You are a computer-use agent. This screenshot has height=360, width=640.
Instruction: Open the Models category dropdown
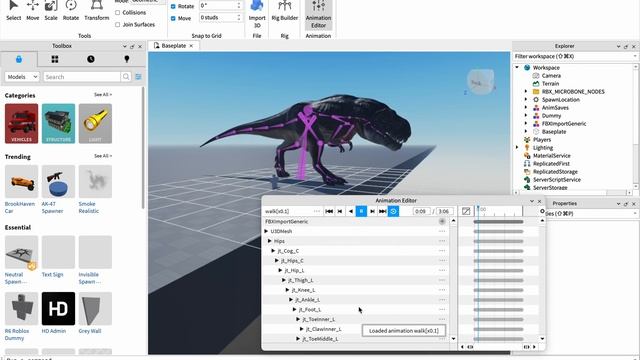22,77
